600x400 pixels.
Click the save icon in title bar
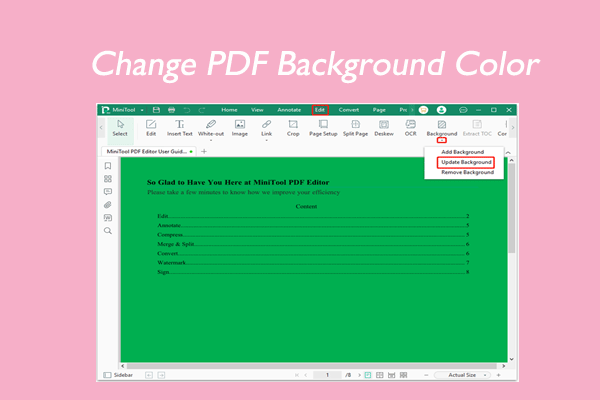(156, 110)
